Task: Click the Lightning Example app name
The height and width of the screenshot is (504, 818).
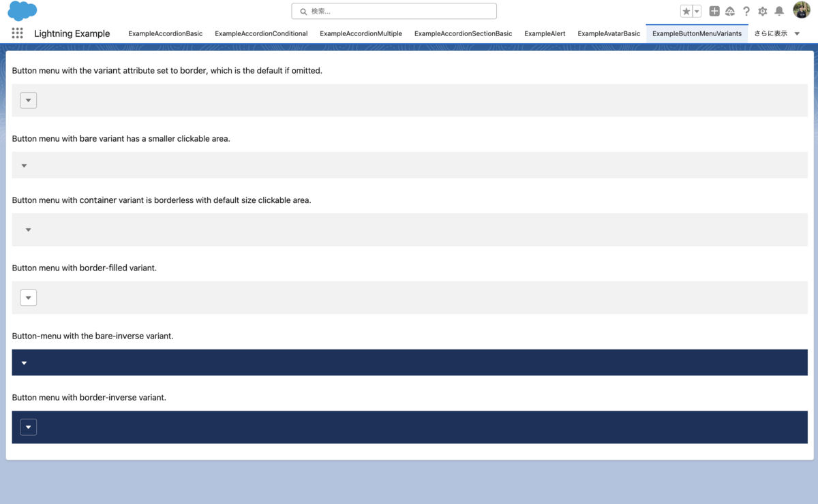Action: (72, 33)
